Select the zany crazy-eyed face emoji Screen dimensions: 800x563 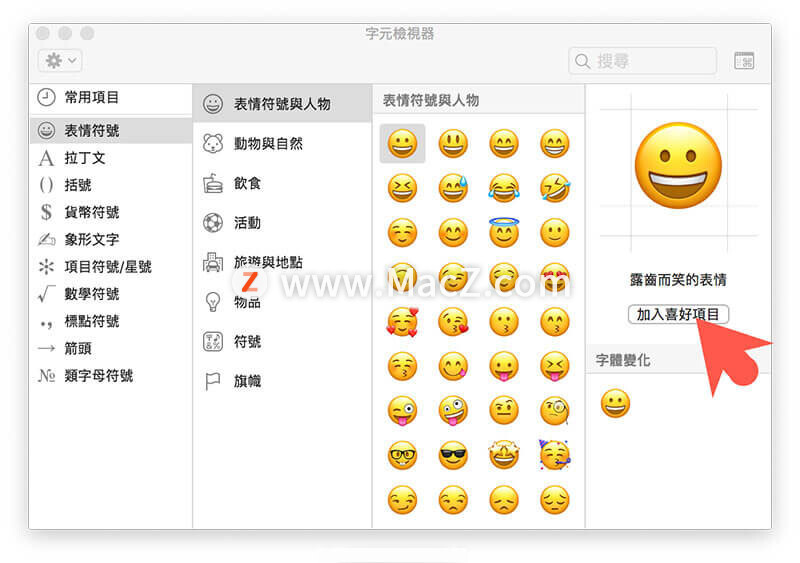pyautogui.click(x=453, y=411)
